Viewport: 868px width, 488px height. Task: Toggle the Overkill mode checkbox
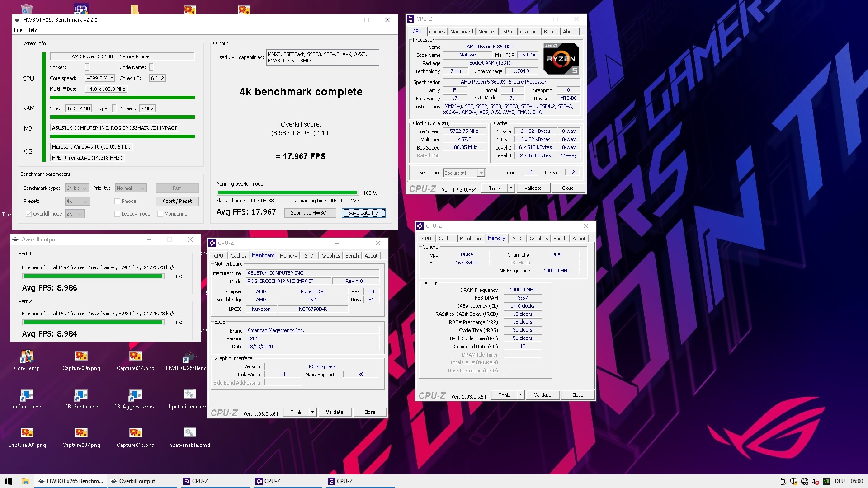tap(29, 214)
